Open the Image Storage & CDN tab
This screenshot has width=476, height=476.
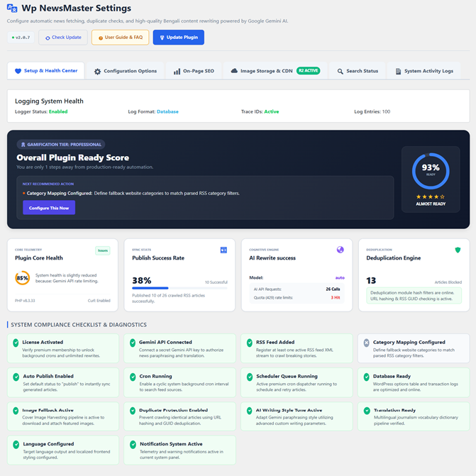click(275, 71)
